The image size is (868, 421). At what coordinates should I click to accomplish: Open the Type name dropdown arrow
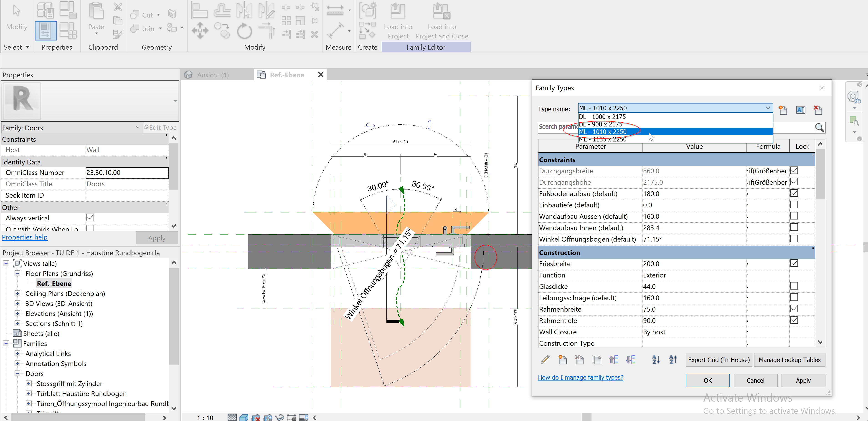(x=768, y=108)
